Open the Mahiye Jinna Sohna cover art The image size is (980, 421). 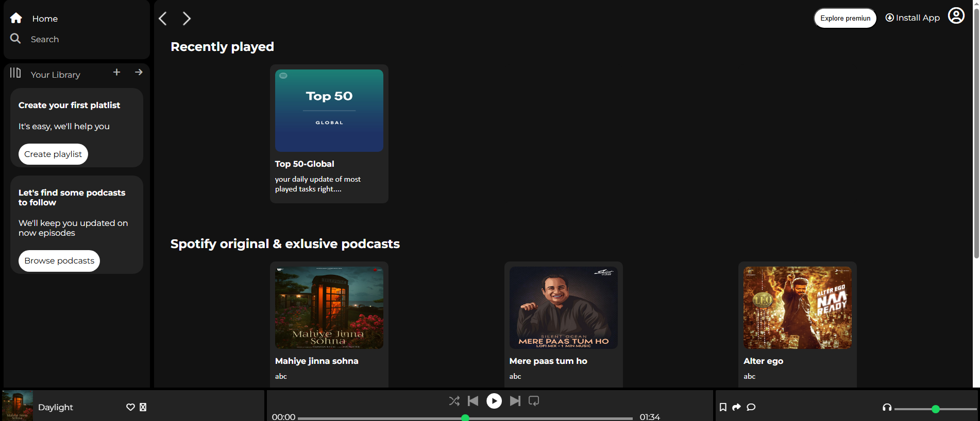click(329, 308)
